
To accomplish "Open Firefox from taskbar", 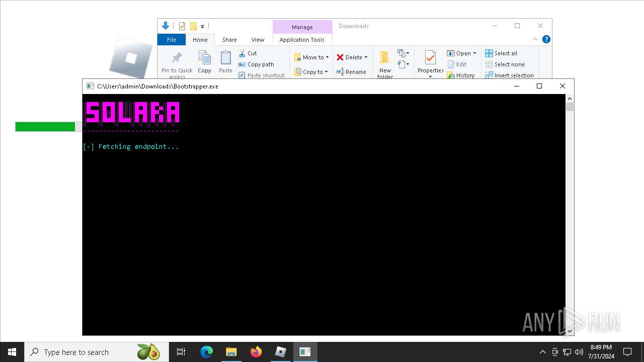I will (256, 352).
